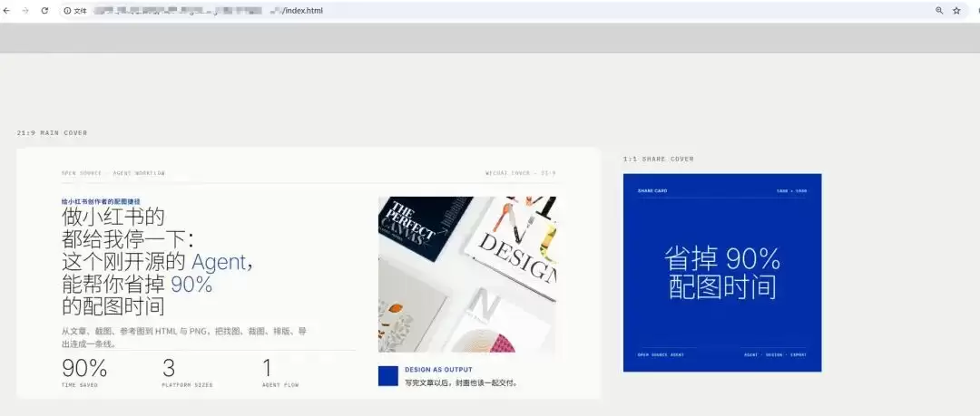Click the magazine covers design image
980x416 pixels.
pos(467,275)
